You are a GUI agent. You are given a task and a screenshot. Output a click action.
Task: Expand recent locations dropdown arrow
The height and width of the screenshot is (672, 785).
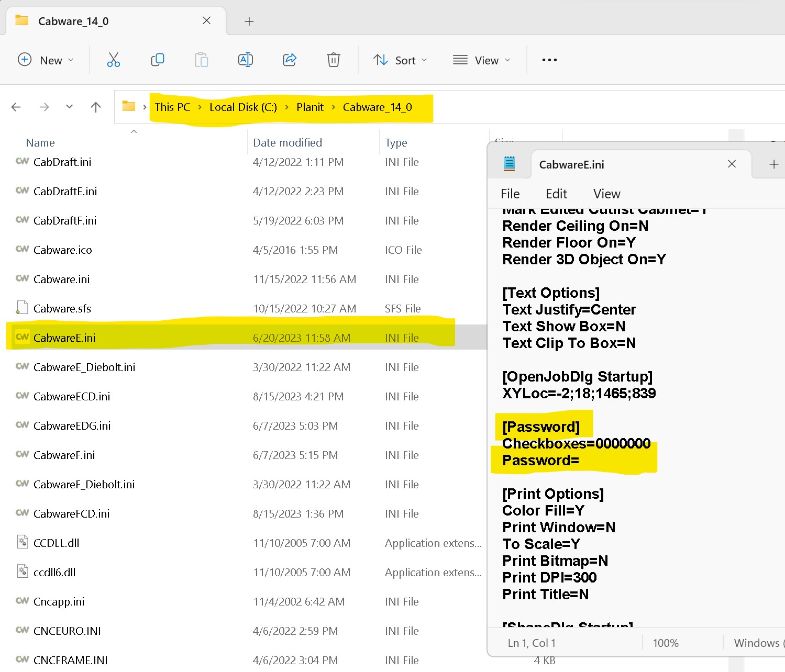pos(69,107)
